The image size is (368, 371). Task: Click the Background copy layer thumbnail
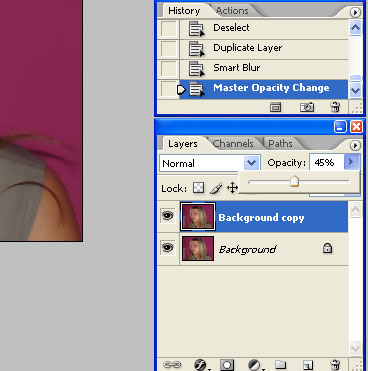pos(198,216)
